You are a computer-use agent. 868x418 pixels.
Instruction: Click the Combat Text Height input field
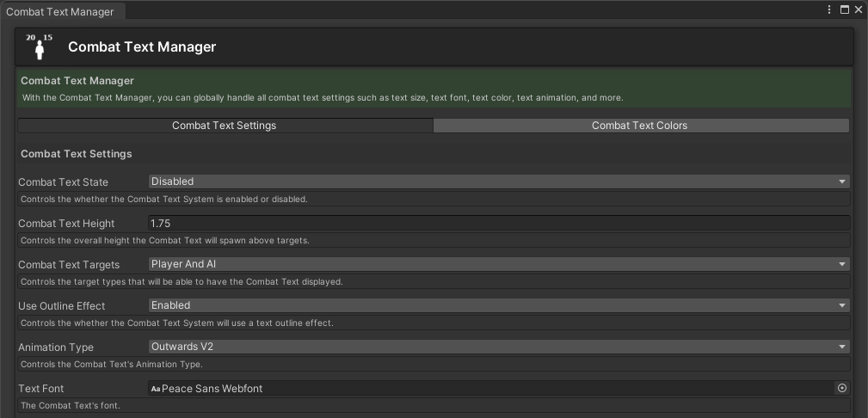pos(499,223)
